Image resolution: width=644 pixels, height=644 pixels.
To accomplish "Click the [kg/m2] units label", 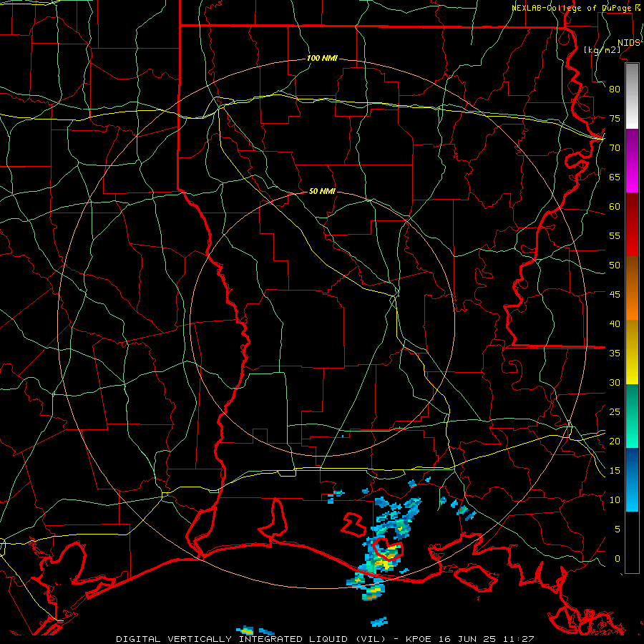I will coord(602,50).
